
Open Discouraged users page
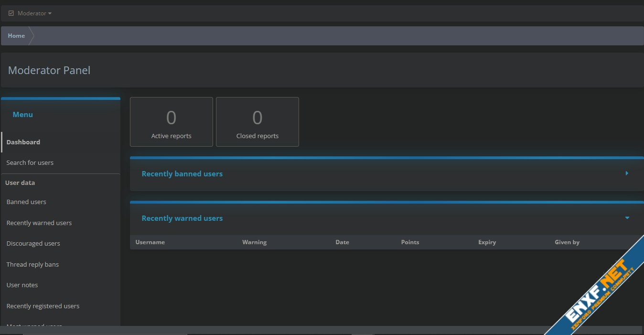[33, 243]
